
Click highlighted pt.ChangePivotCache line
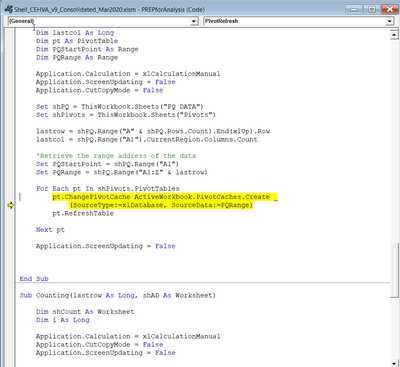pos(165,197)
